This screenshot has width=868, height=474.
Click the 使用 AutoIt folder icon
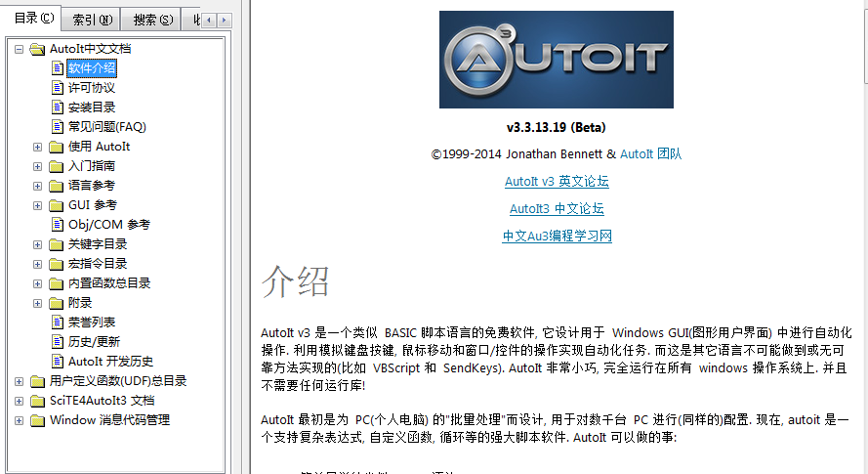pyautogui.click(x=56, y=147)
